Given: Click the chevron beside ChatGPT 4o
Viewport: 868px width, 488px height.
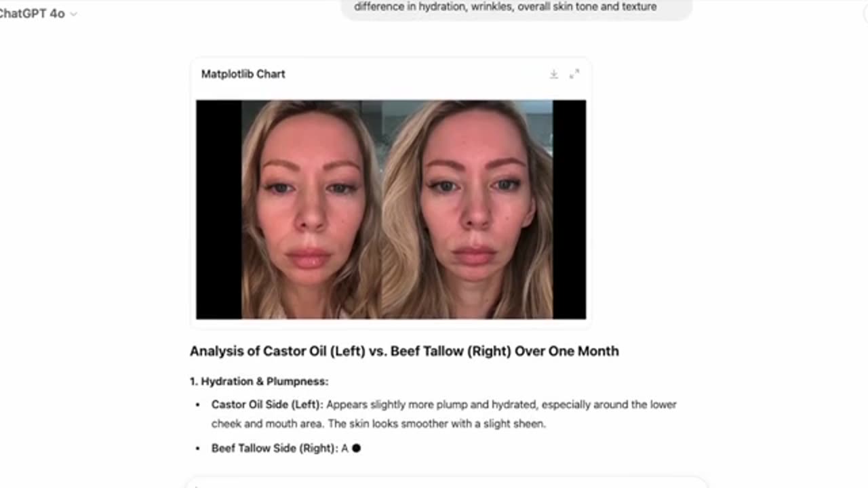Looking at the screenshot, I should pyautogui.click(x=73, y=14).
